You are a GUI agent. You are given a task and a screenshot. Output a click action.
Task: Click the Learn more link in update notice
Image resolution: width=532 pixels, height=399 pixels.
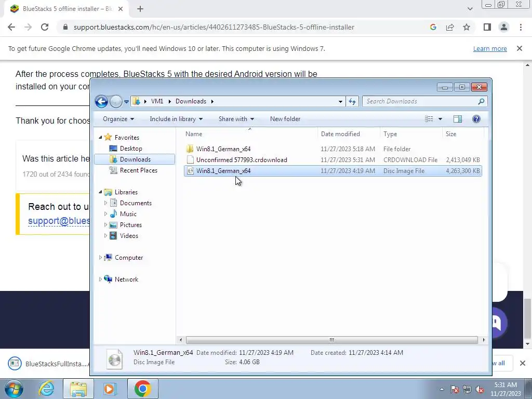490,48
